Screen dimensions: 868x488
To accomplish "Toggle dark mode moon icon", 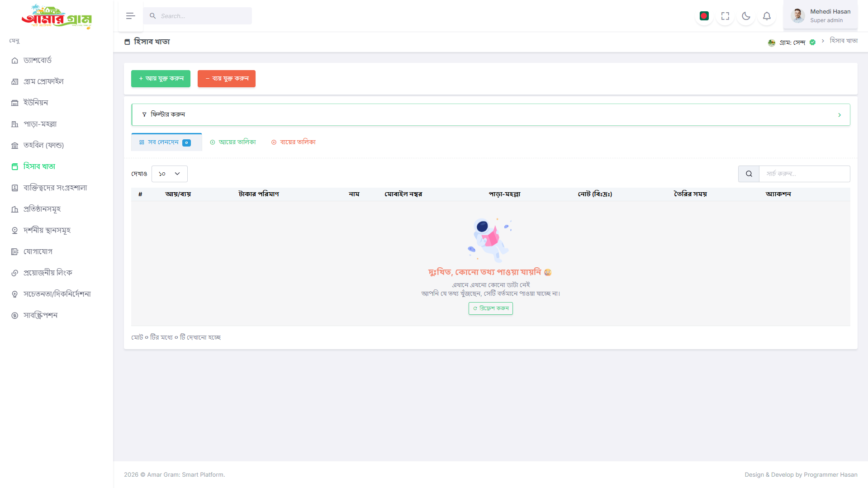I will (746, 16).
